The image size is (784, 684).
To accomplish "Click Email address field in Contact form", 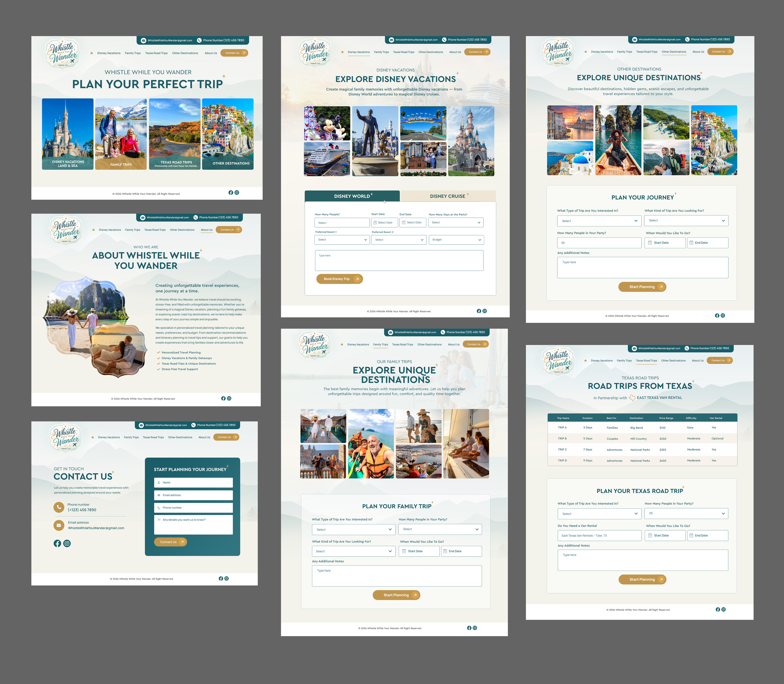I will [193, 495].
